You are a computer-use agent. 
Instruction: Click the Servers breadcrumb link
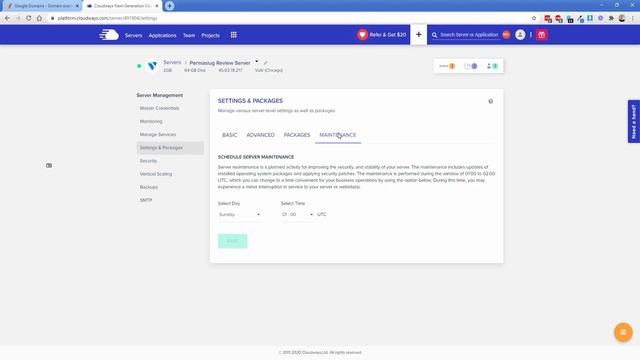pyautogui.click(x=172, y=62)
